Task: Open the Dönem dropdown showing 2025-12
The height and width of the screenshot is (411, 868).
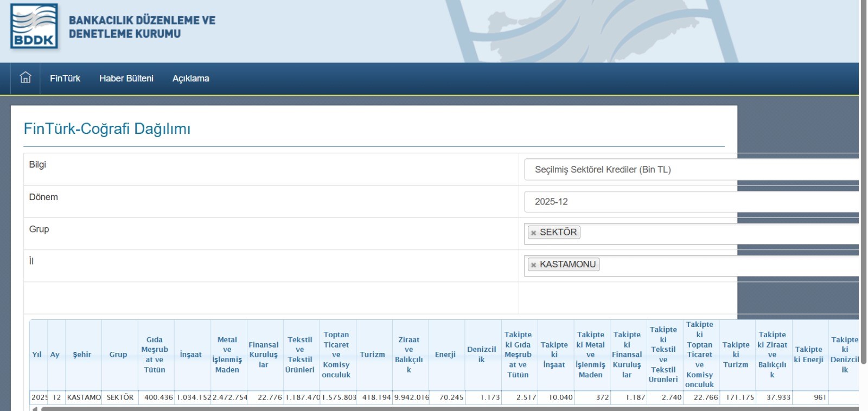Action: 689,202
